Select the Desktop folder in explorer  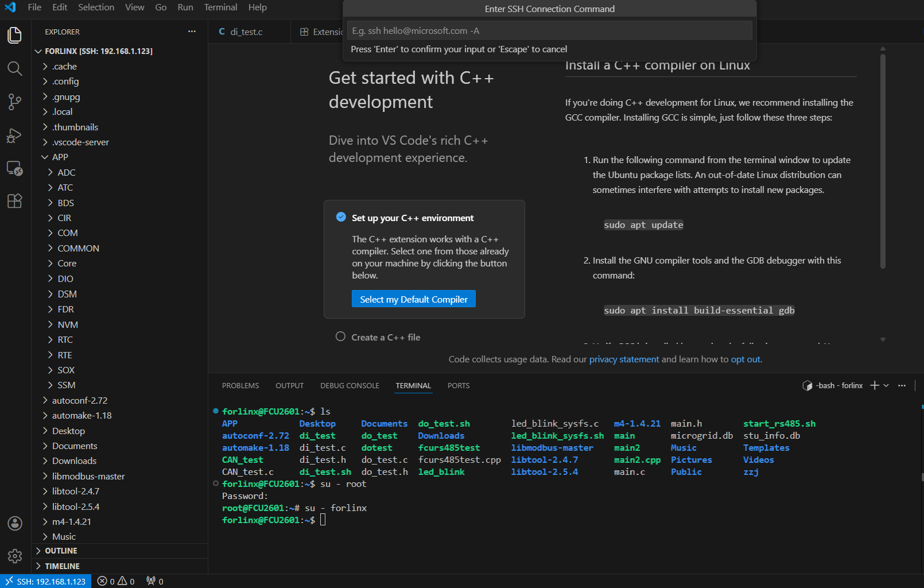point(121,431)
